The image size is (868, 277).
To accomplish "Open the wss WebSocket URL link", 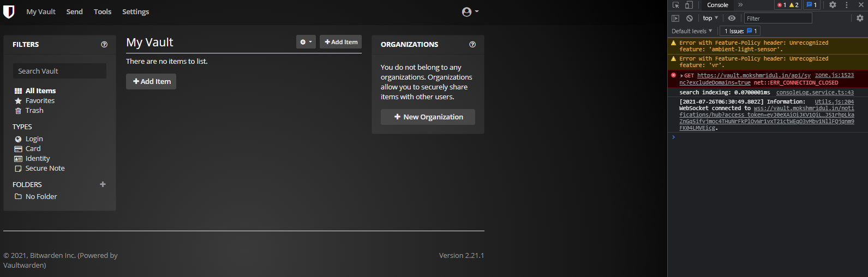I will click(767, 118).
